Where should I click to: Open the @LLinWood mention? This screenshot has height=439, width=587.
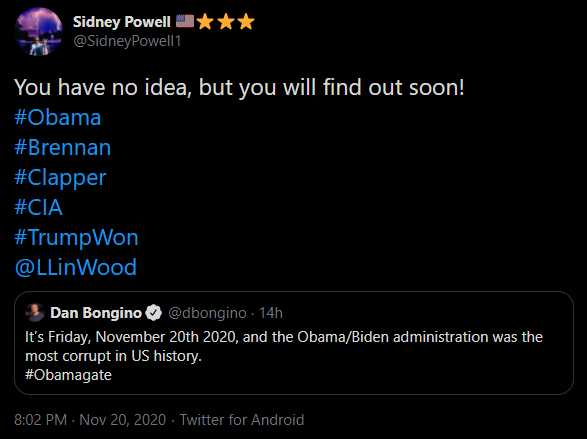pos(76,267)
